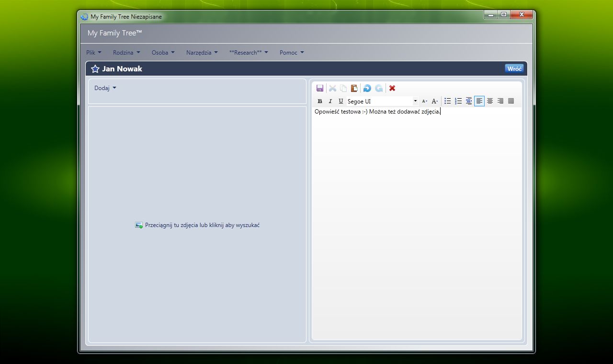Toggle underline formatting
The width and height of the screenshot is (613, 364).
click(341, 101)
